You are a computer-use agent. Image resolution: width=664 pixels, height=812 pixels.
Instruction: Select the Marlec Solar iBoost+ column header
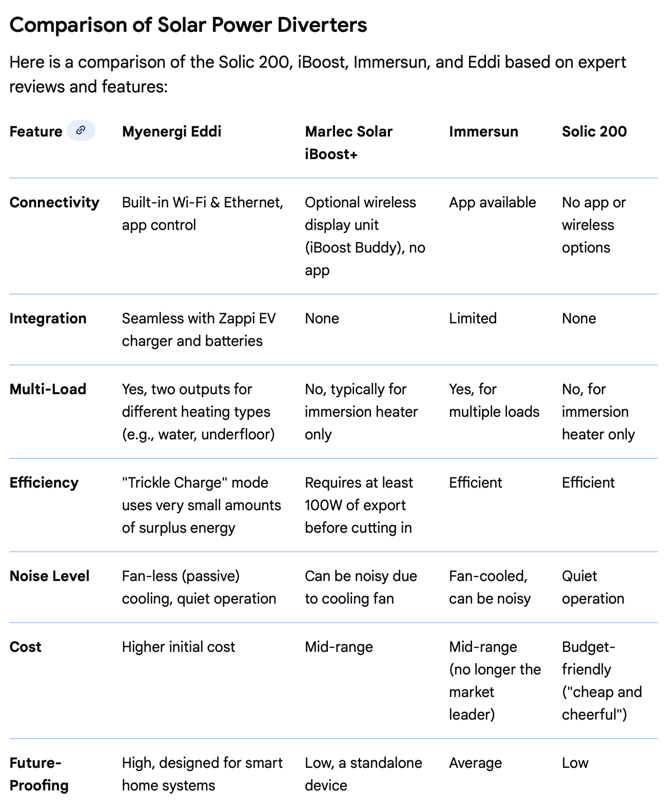click(348, 142)
